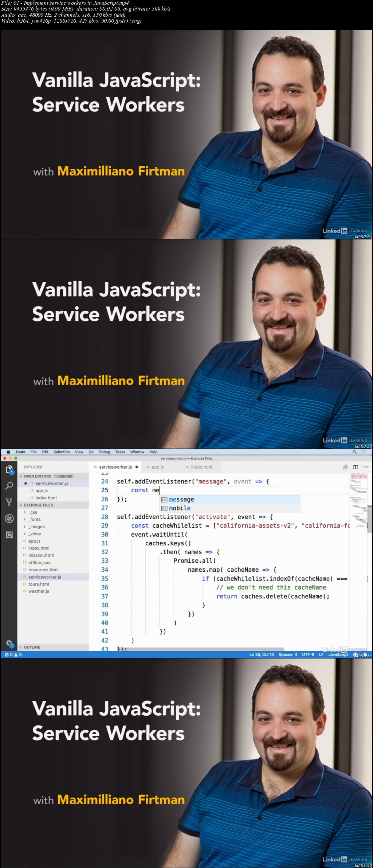Split the editor with the split icon
Image resolution: width=373 pixels, height=868 pixels.
[356, 467]
